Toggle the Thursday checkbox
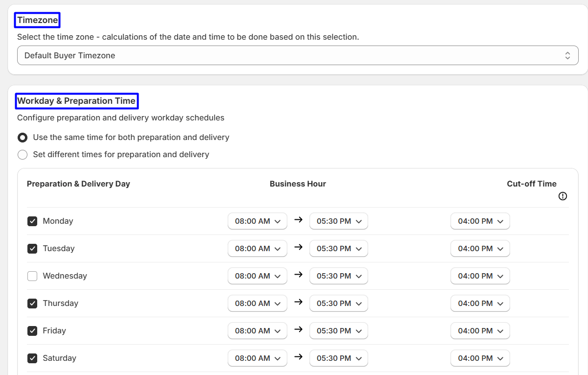 (x=32, y=304)
